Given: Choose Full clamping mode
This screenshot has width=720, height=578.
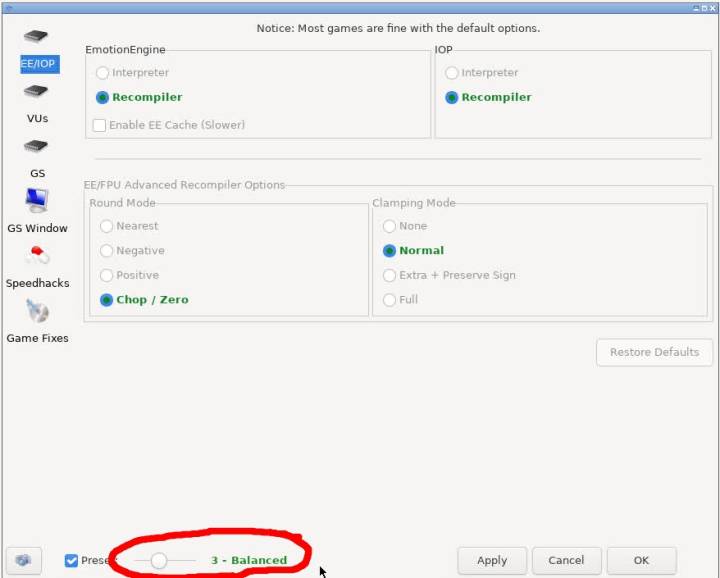Looking at the screenshot, I should [389, 300].
